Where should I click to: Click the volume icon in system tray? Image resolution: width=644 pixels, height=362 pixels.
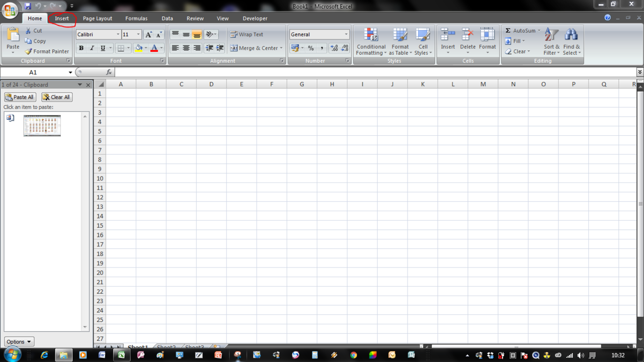click(x=580, y=355)
